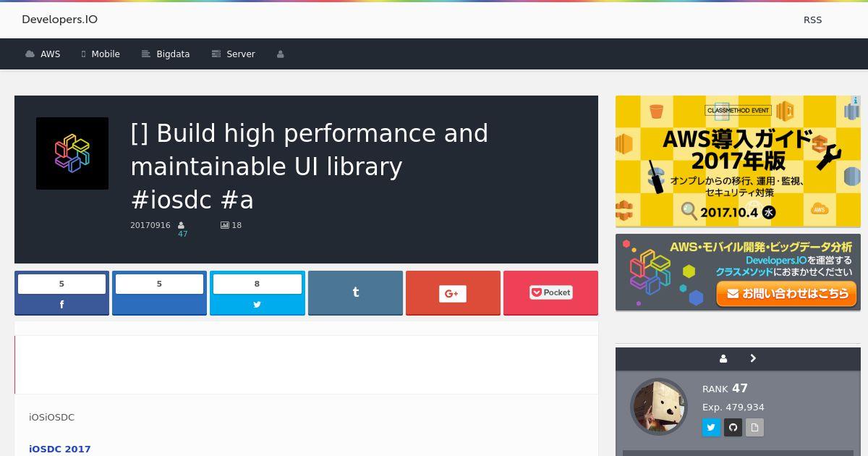The height and width of the screenshot is (456, 868).
Task: Open the AWS導入ガイド 2017年版 banner
Action: (x=738, y=161)
